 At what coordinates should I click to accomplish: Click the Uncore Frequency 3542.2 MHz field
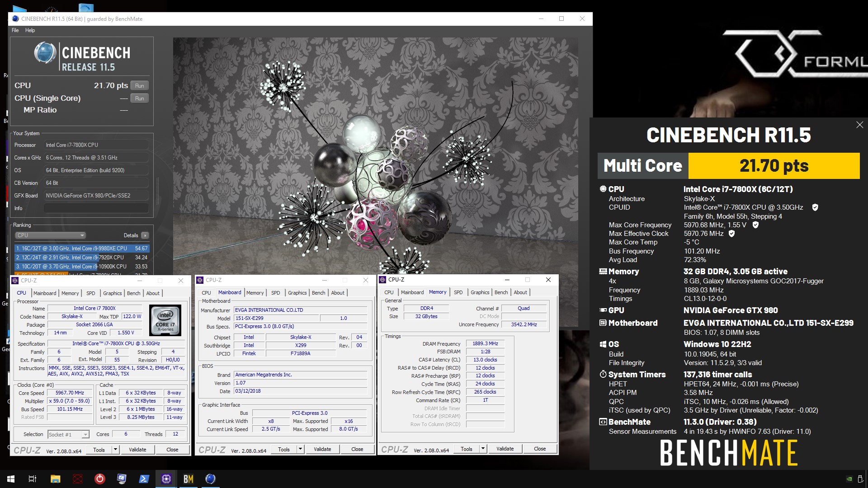coord(524,324)
